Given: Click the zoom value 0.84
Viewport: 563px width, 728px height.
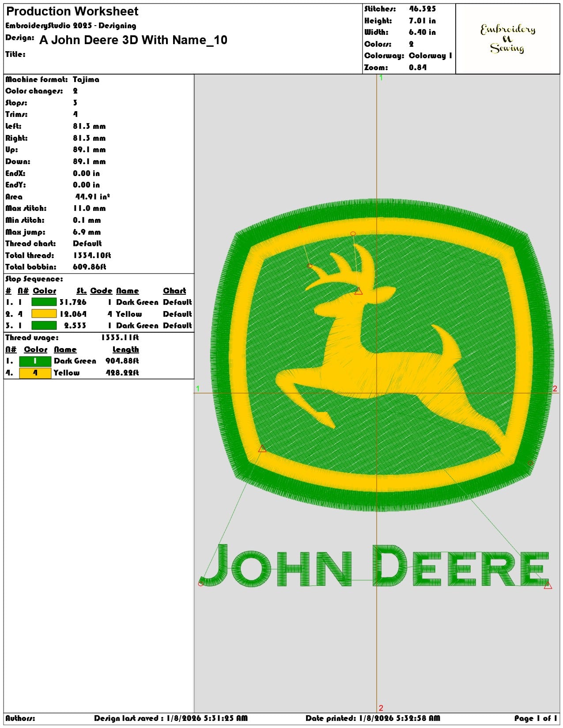Looking at the screenshot, I should [x=418, y=68].
